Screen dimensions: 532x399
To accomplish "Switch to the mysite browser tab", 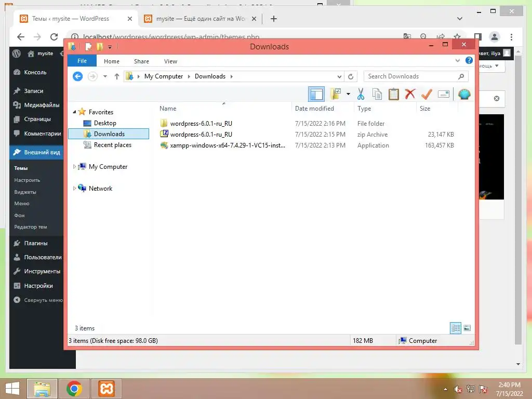I will click(201, 19).
